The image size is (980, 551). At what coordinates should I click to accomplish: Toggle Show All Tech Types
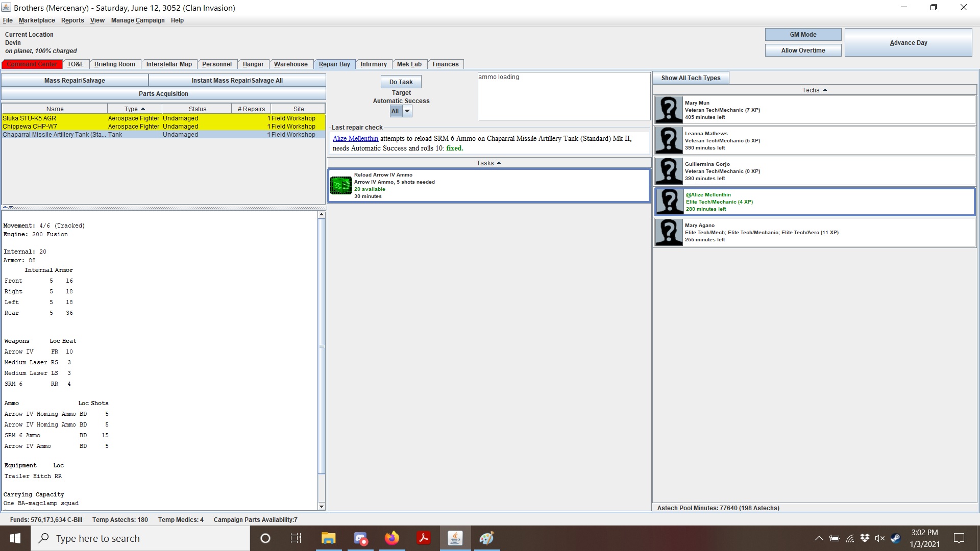[690, 78]
